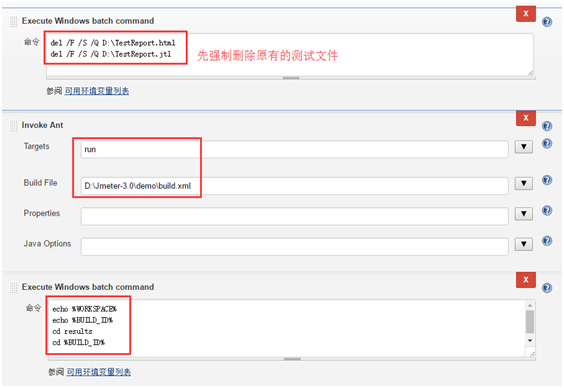This screenshot has height=388, width=564.
Task: Open help for second batch command step
Action: click(x=547, y=288)
